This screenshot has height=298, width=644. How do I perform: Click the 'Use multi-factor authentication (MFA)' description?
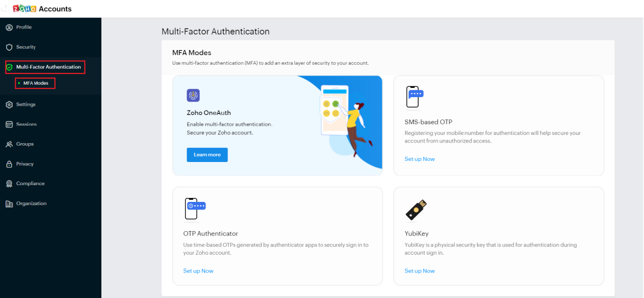[x=270, y=63]
